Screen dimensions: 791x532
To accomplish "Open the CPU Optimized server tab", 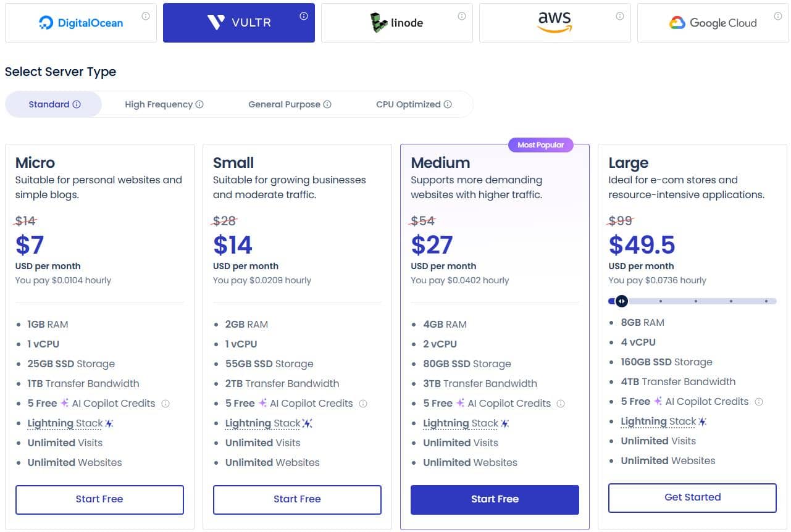I will (x=414, y=104).
